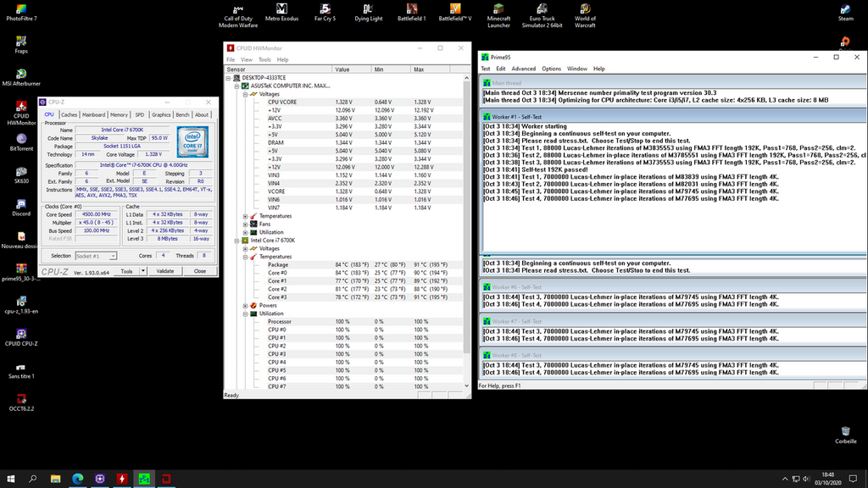This screenshot has width=868, height=488.
Task: Open Prime95 Test menu
Action: [486, 69]
